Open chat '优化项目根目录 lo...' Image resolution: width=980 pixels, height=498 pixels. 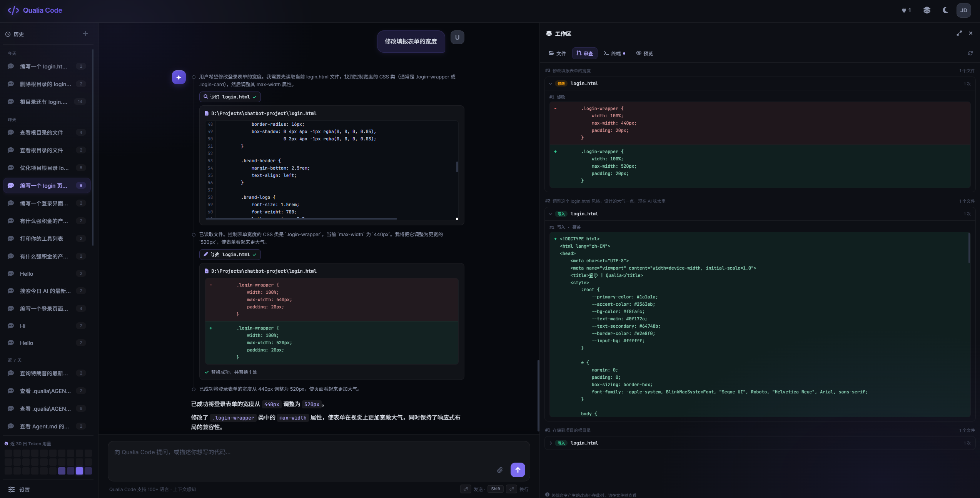pos(47,168)
